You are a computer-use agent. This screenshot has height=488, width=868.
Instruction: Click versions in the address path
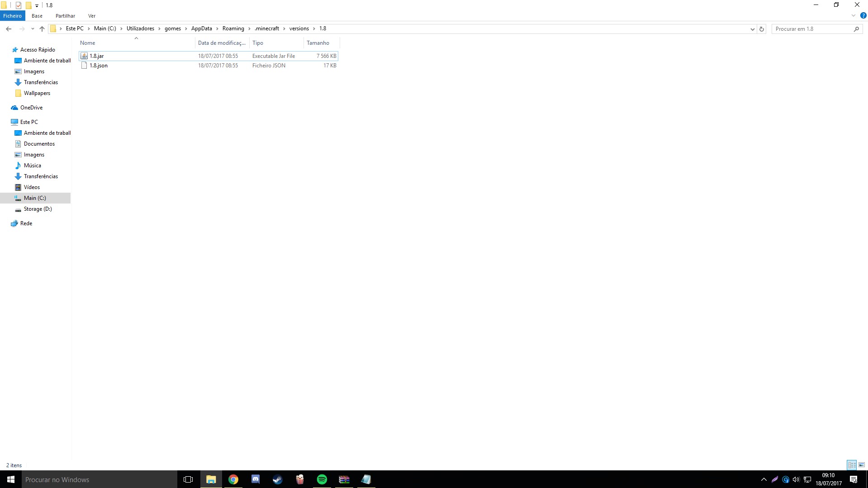[299, 28]
